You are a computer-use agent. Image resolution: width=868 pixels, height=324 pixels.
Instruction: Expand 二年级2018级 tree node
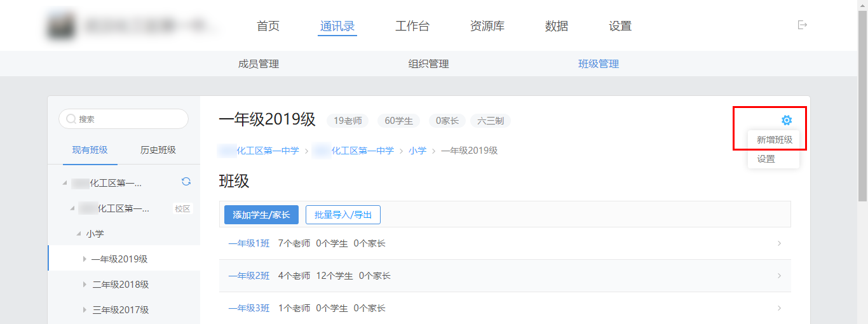(x=85, y=285)
